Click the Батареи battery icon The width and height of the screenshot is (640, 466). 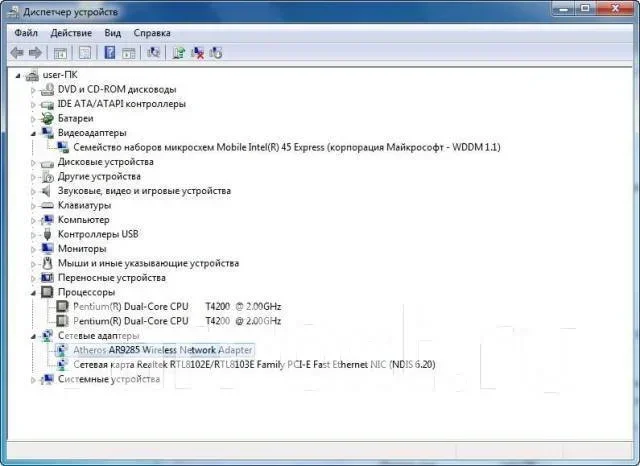coord(47,119)
